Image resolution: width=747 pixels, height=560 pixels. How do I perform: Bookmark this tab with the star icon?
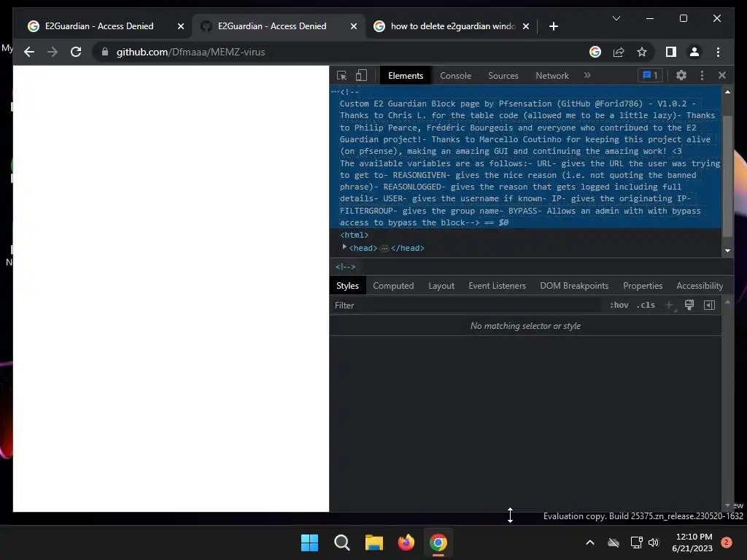click(642, 52)
